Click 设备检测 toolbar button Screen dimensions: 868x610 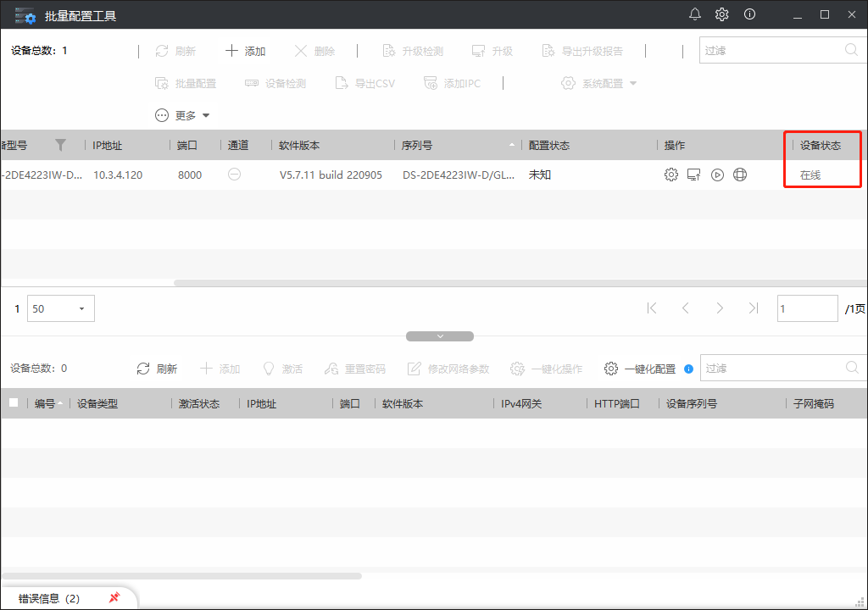point(275,84)
